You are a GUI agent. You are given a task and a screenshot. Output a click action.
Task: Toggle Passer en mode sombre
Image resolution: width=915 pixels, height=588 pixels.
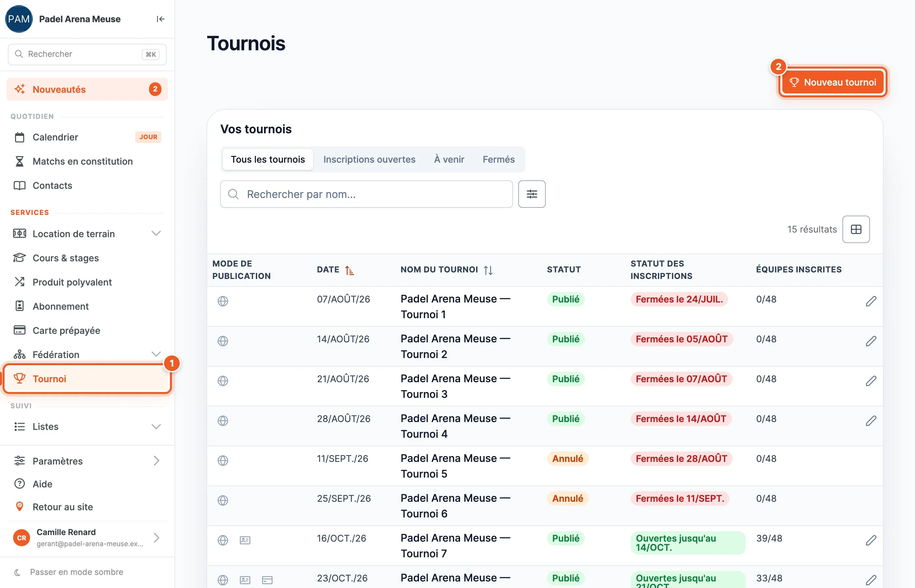(69, 572)
